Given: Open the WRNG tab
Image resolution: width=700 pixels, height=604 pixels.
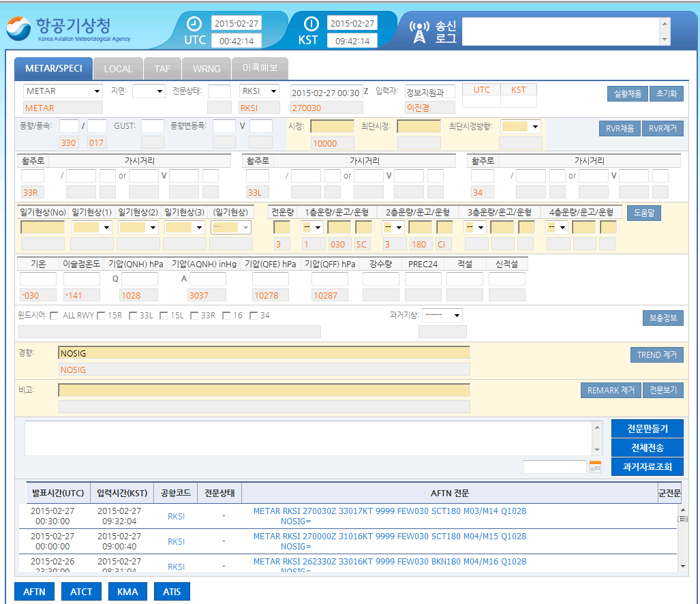Looking at the screenshot, I should 207,69.
